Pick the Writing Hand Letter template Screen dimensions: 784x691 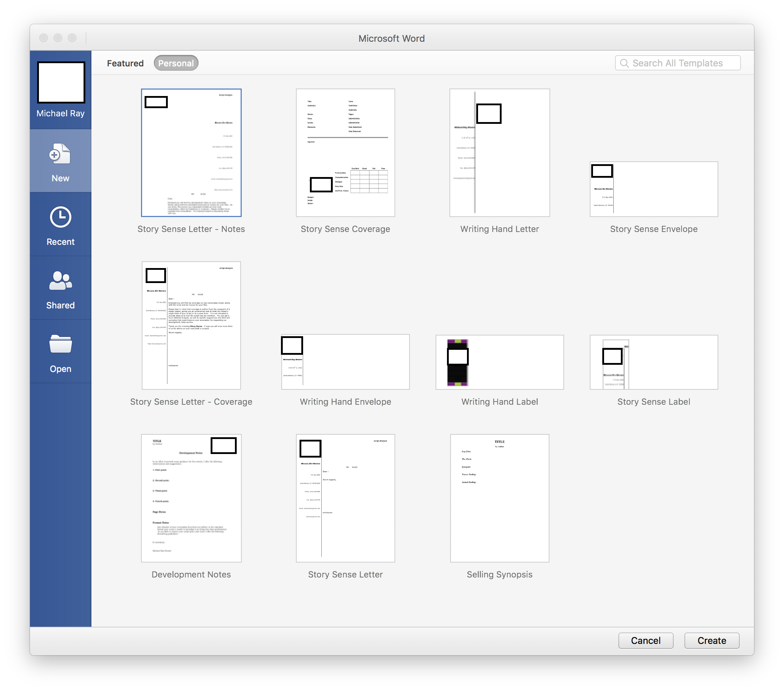click(x=499, y=153)
